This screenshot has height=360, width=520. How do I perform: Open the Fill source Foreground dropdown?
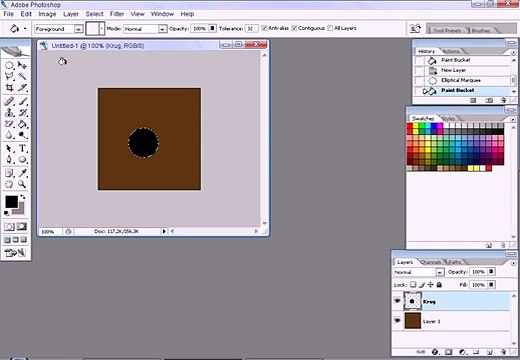[78, 29]
